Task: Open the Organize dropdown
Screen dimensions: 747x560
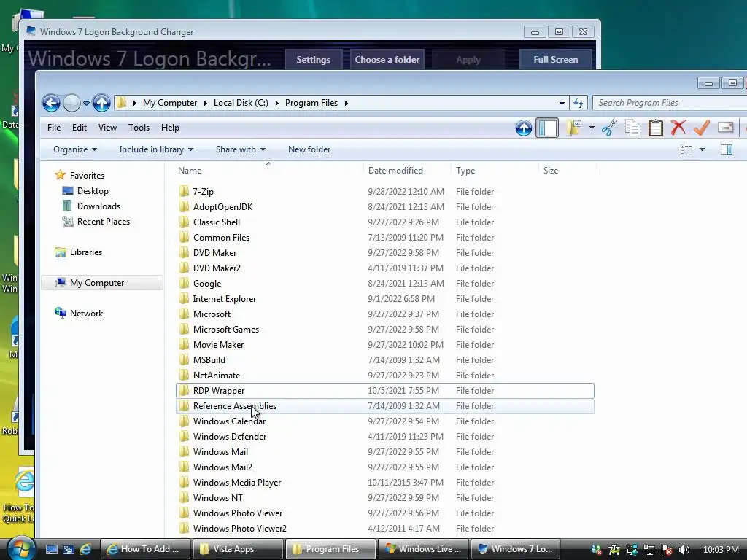Action: tap(75, 149)
